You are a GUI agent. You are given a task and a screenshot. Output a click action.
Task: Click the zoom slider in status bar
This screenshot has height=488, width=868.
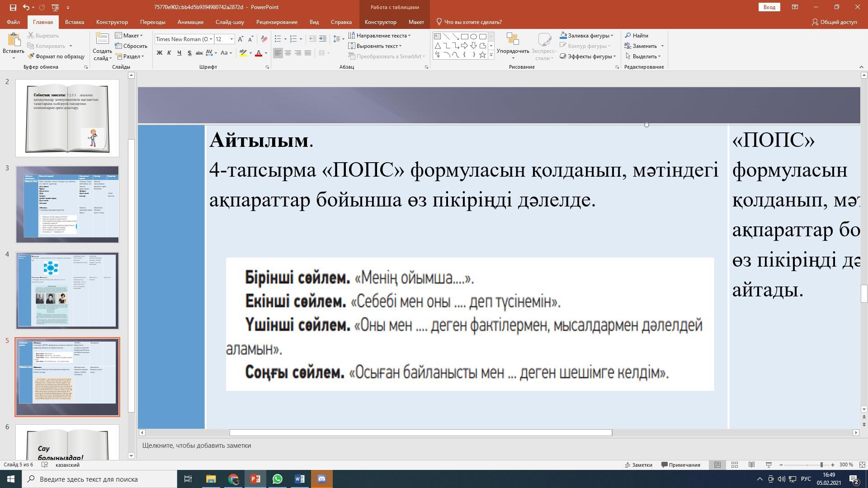coord(821,465)
